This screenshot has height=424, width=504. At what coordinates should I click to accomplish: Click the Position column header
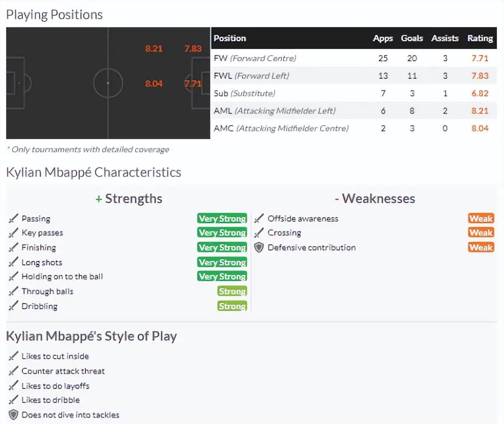(x=230, y=38)
